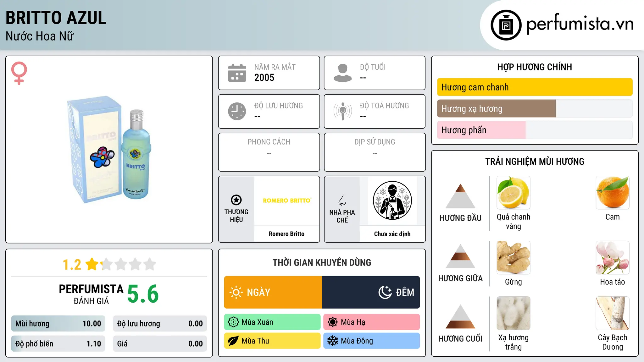Click the sillage icon beside Độ toả hương

coord(342,111)
